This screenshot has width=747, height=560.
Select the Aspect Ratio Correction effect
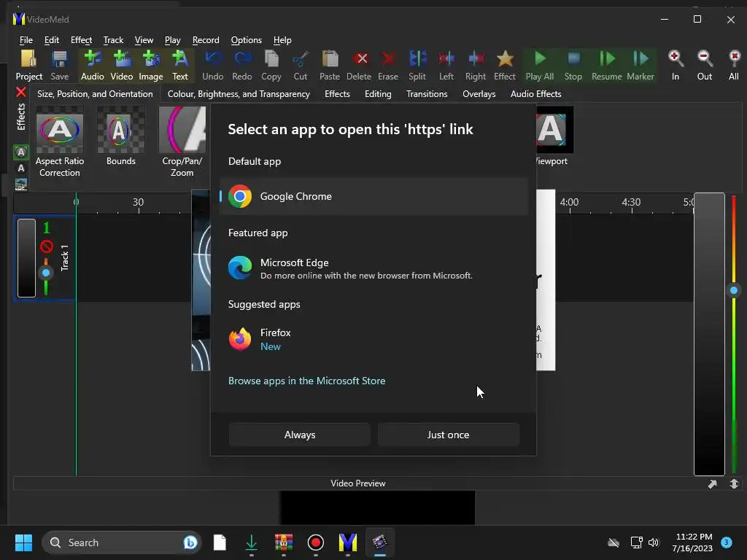(60, 142)
